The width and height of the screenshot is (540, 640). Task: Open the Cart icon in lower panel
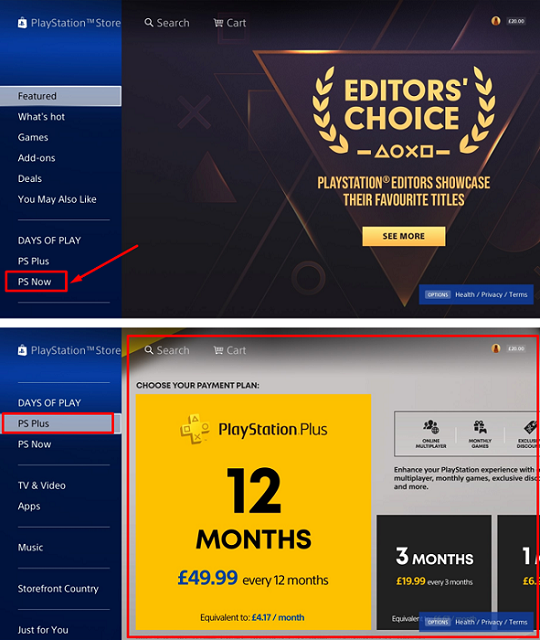click(218, 350)
